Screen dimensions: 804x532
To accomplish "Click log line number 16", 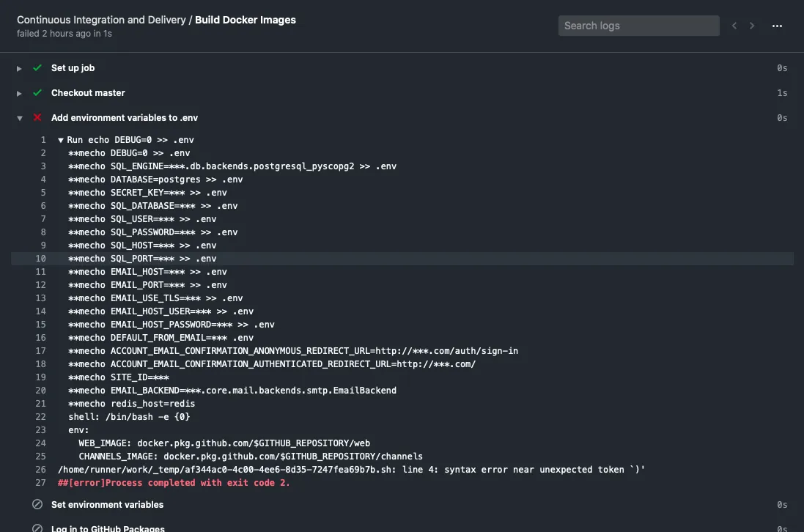I will 40,338.
